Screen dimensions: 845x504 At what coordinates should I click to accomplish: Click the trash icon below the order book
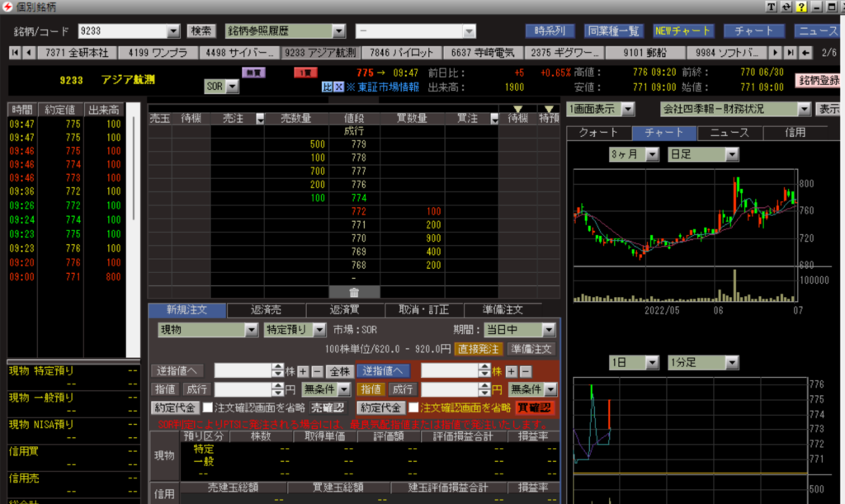(353, 292)
